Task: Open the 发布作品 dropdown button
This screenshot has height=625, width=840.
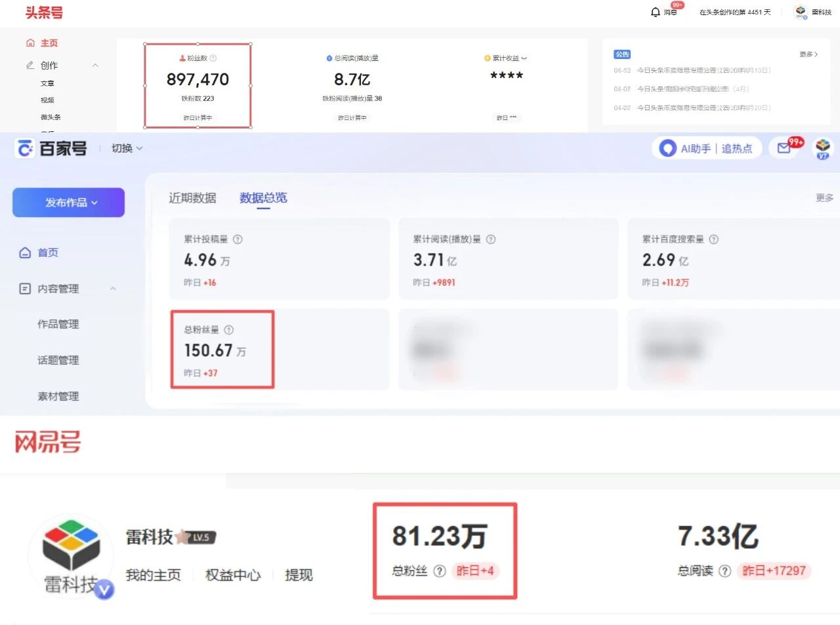Action: pyautogui.click(x=68, y=203)
